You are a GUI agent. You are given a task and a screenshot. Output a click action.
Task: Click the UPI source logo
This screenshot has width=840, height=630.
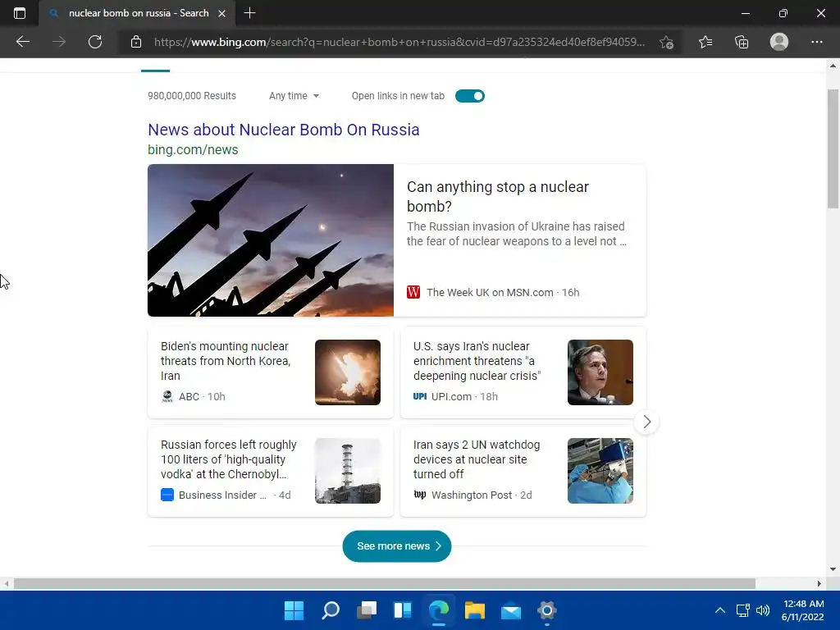(420, 396)
